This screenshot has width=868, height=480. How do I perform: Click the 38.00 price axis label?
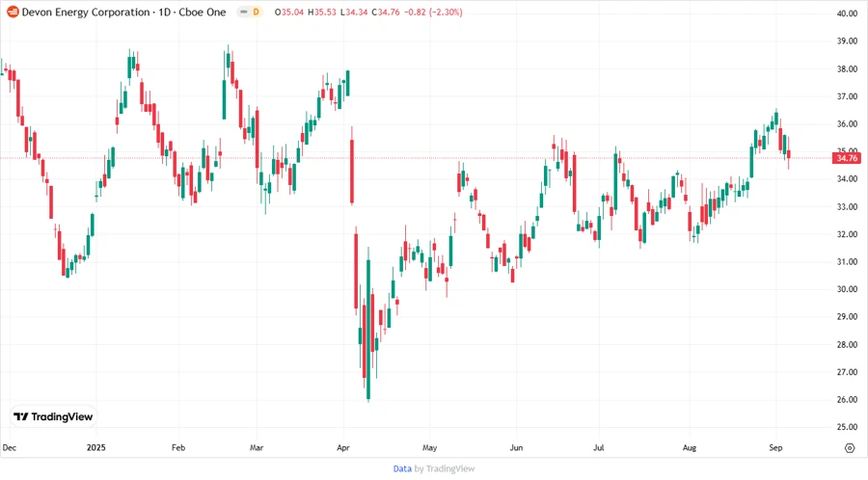tap(847, 69)
